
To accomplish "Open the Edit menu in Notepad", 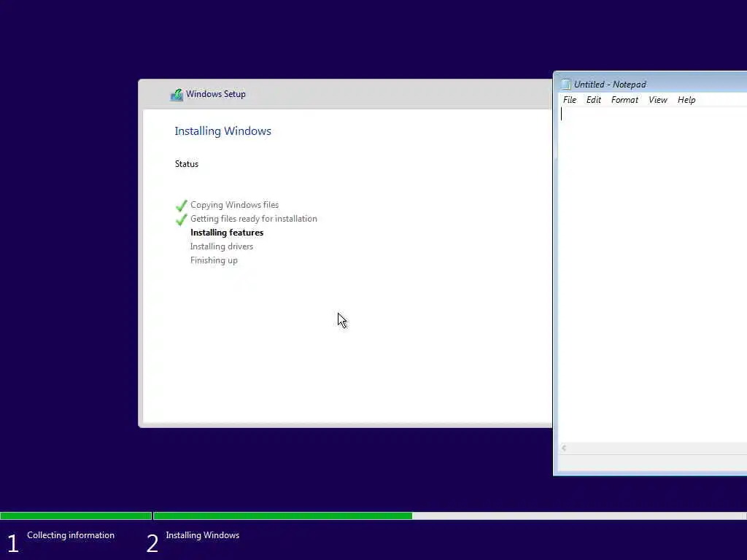I will click(594, 100).
